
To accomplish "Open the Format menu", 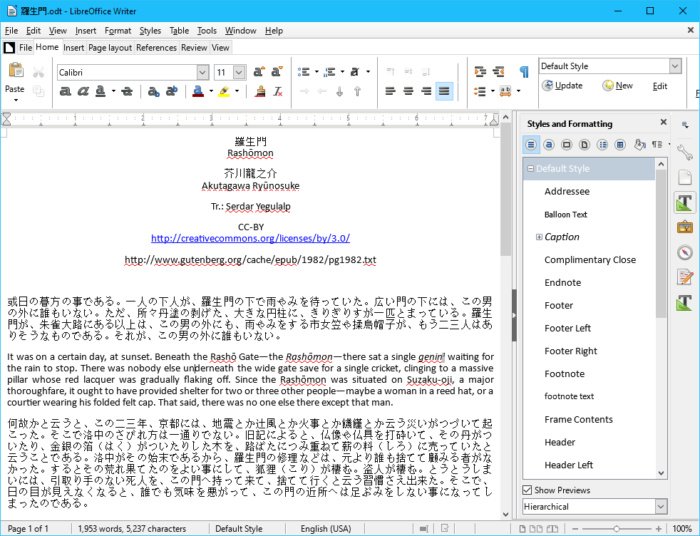I will pos(118,31).
